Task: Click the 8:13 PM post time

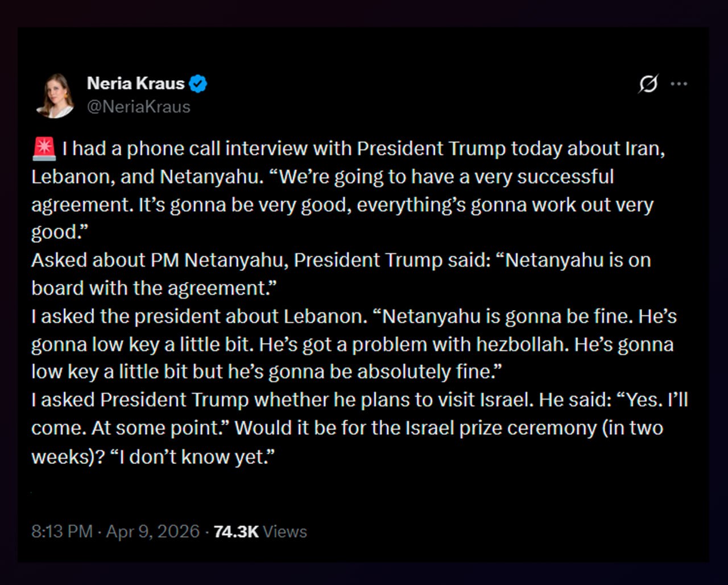Action: 61,532
